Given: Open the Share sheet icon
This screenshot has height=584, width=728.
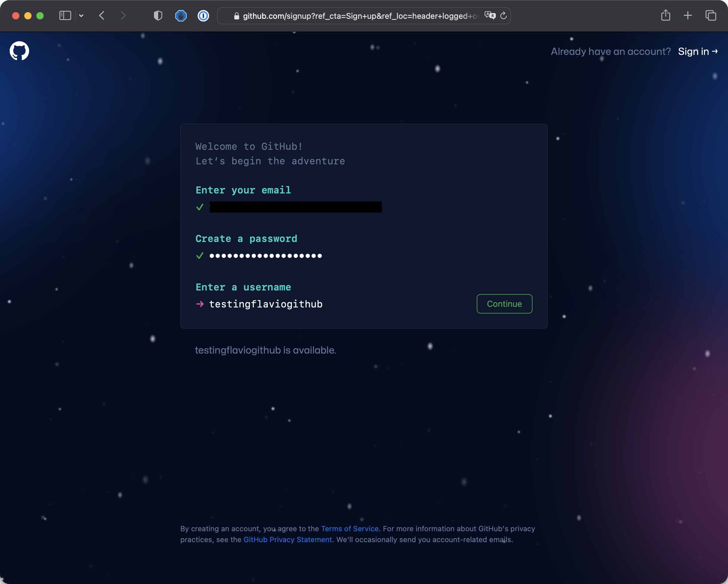Looking at the screenshot, I should point(666,15).
